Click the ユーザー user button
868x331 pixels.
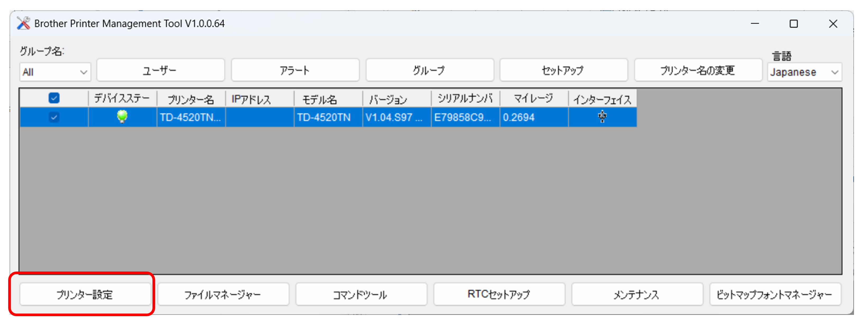[160, 70]
